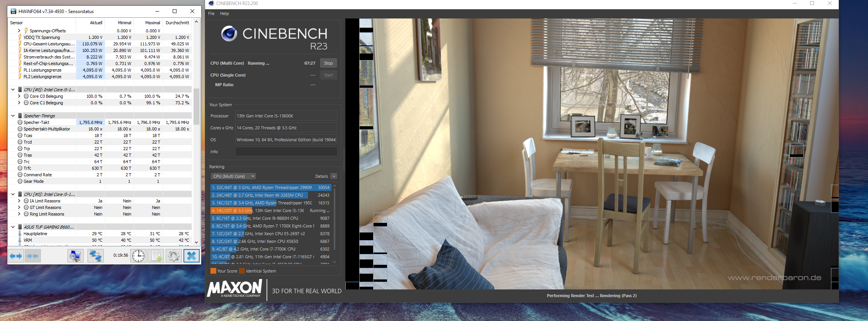
Task: Select ranking entry AMD Ryzen Threadripper 2990W
Action: [x=271, y=187]
